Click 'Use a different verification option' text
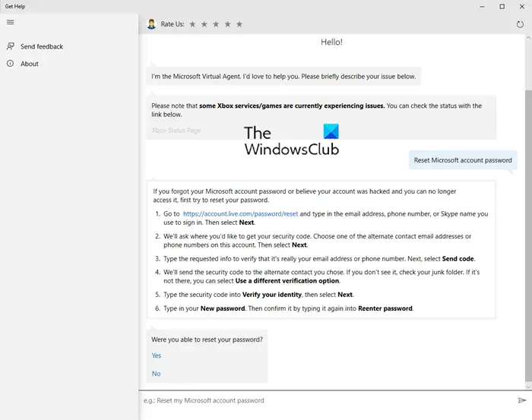 pos(287,281)
